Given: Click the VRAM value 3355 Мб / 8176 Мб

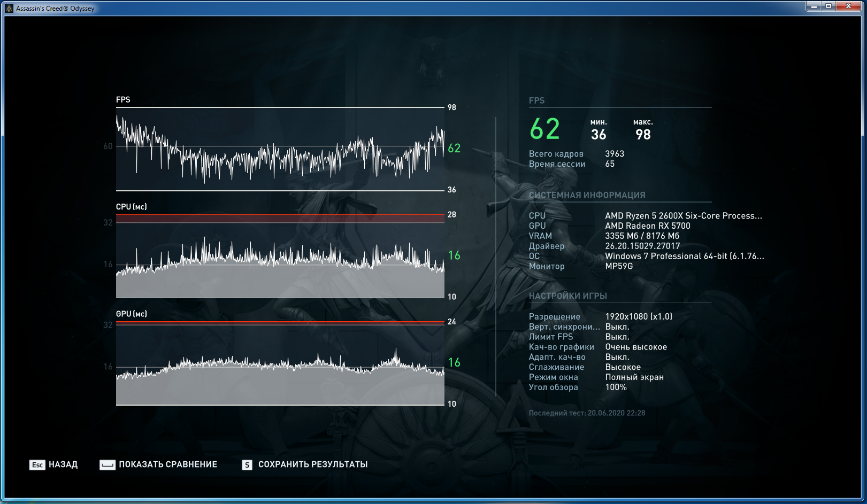Looking at the screenshot, I should tap(642, 236).
